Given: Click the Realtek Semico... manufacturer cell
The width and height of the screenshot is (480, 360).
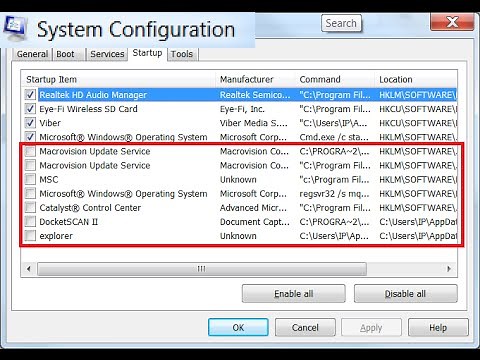Looking at the screenshot, I should point(255,95).
